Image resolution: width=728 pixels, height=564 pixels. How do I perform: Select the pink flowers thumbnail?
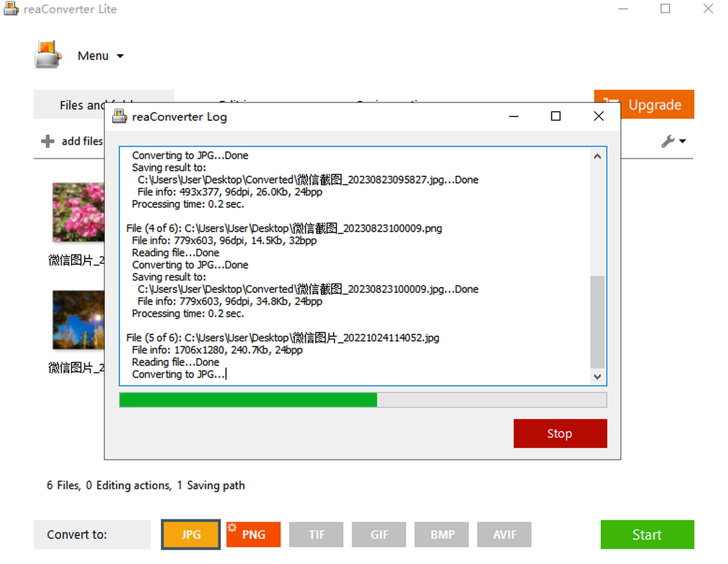(x=79, y=212)
